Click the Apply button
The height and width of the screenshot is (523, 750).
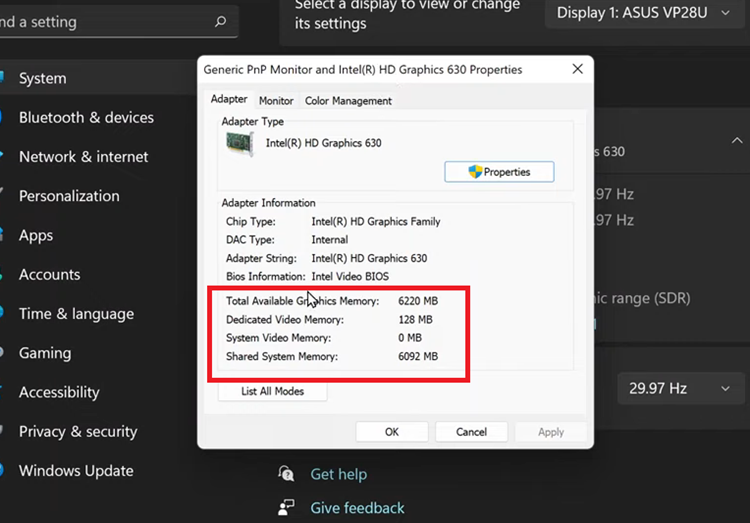551,432
